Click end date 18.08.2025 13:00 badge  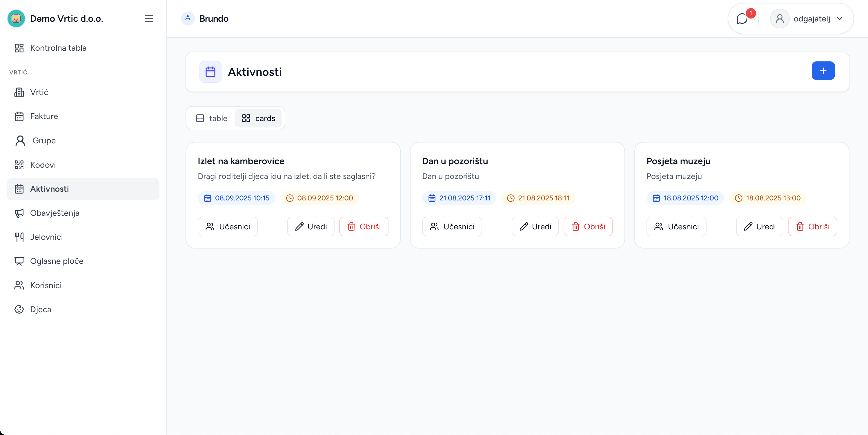768,198
